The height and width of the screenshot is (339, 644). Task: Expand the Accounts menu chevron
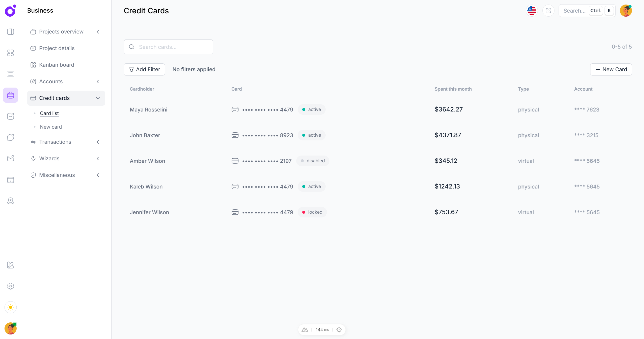coord(98,82)
